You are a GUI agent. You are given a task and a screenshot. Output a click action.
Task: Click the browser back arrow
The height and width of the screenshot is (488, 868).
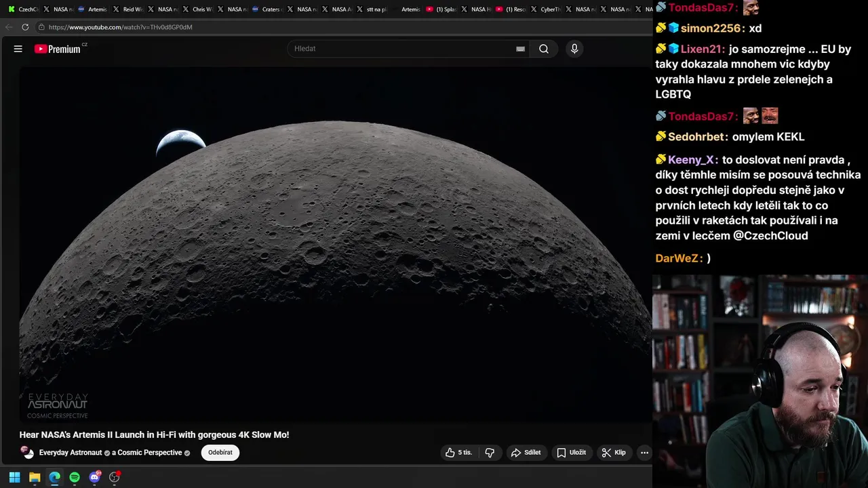pyautogui.click(x=9, y=27)
